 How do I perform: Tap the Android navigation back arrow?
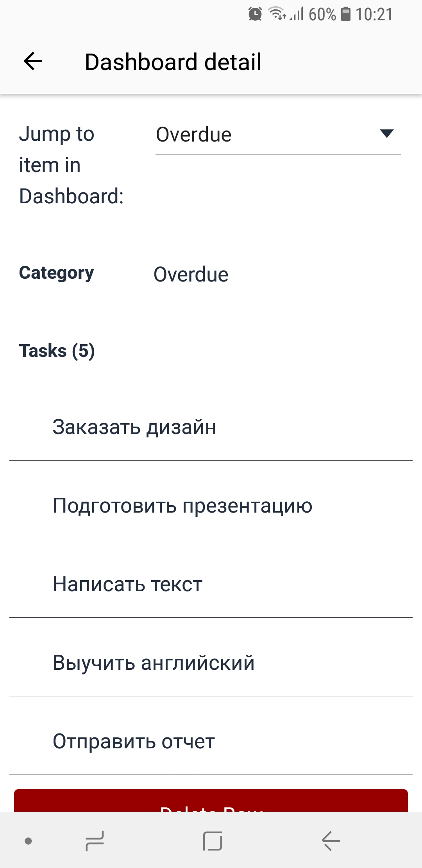point(331,841)
